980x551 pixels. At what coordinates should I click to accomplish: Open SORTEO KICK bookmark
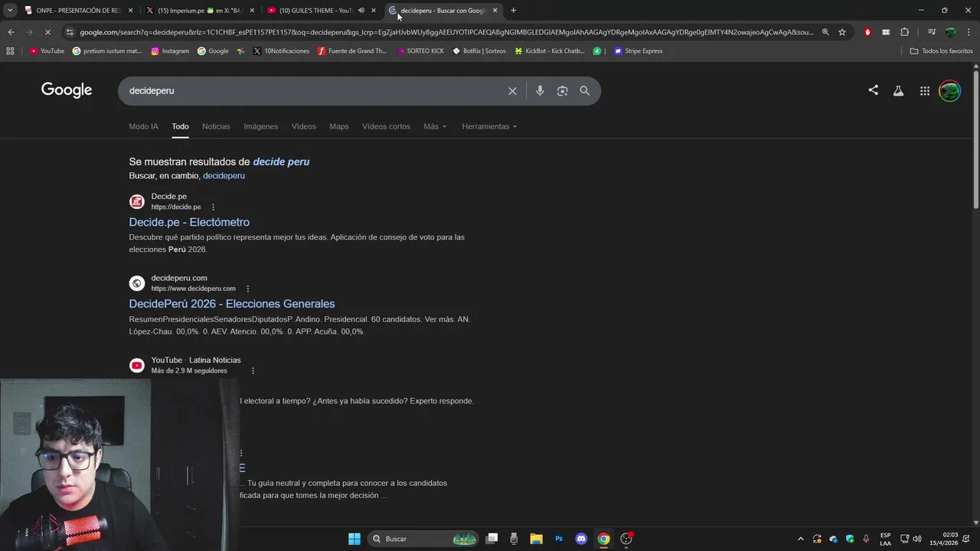point(420,51)
